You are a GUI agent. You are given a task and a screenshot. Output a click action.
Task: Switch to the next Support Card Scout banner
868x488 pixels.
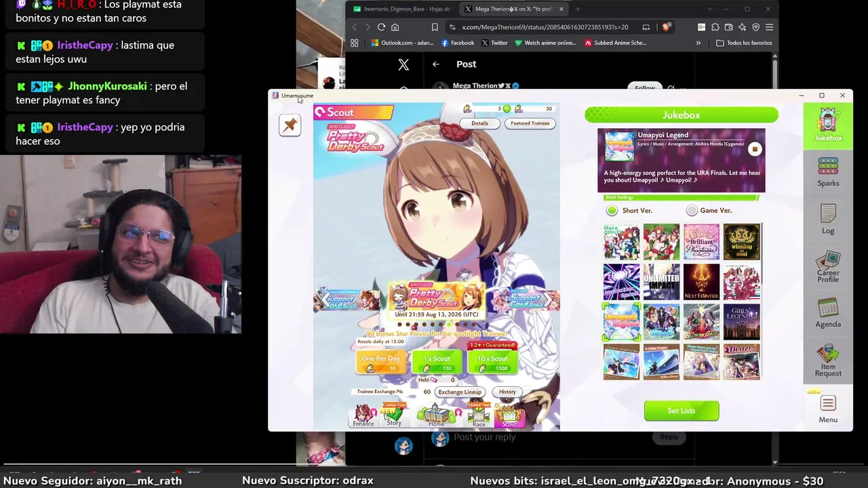coord(526,300)
